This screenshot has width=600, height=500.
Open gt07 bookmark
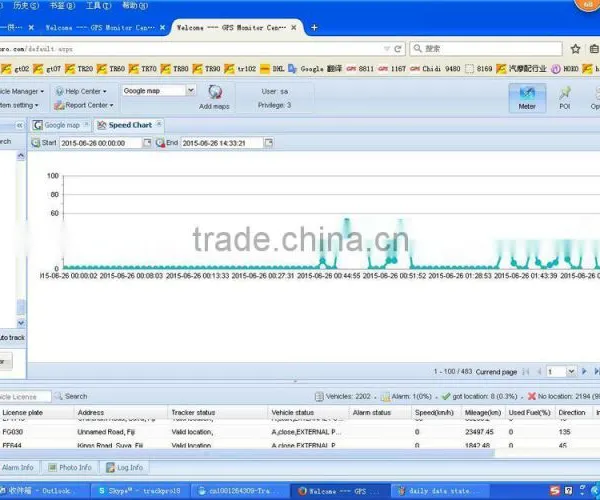pos(47,69)
